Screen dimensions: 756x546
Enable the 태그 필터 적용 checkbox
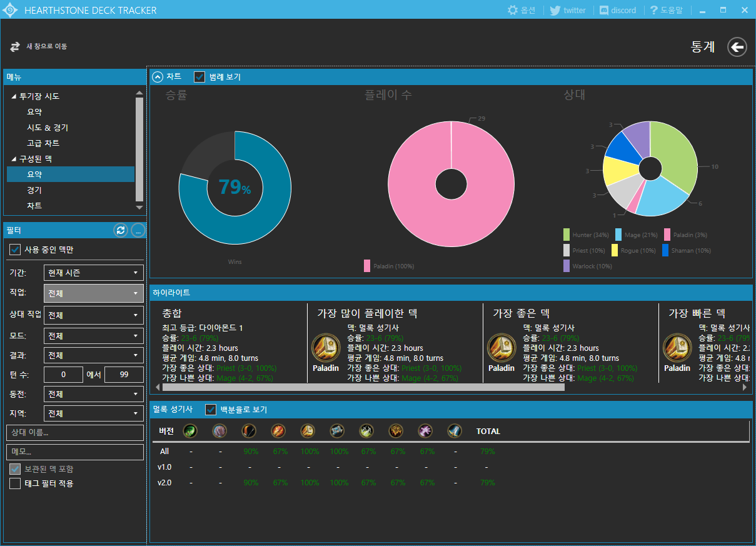click(15, 483)
